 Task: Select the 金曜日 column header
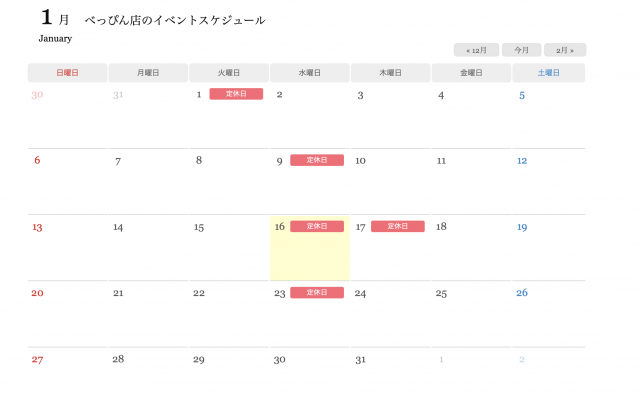coord(471,73)
